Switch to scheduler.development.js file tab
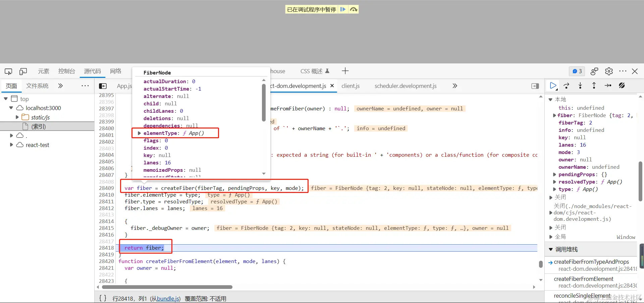 [x=406, y=86]
